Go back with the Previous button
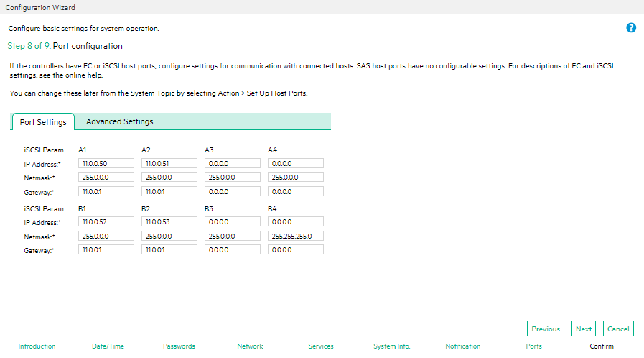This screenshot has width=644, height=358. pos(546,329)
